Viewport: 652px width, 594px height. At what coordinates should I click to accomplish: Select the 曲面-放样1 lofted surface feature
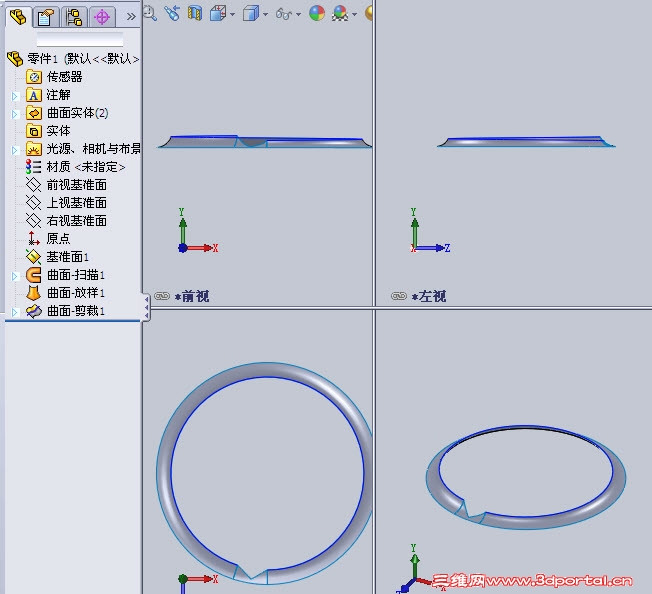76,293
